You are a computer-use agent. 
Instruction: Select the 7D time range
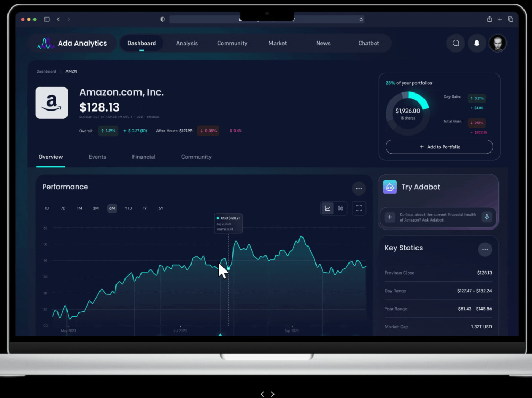63,208
